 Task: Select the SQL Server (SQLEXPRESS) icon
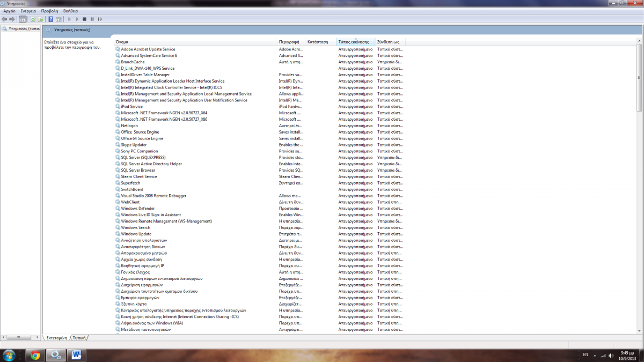click(x=118, y=157)
